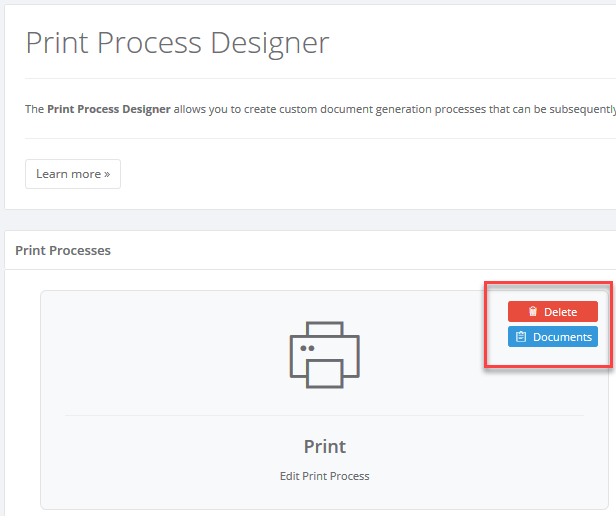Click bold Print Process Designer in description
The image size is (616, 516).
108,108
